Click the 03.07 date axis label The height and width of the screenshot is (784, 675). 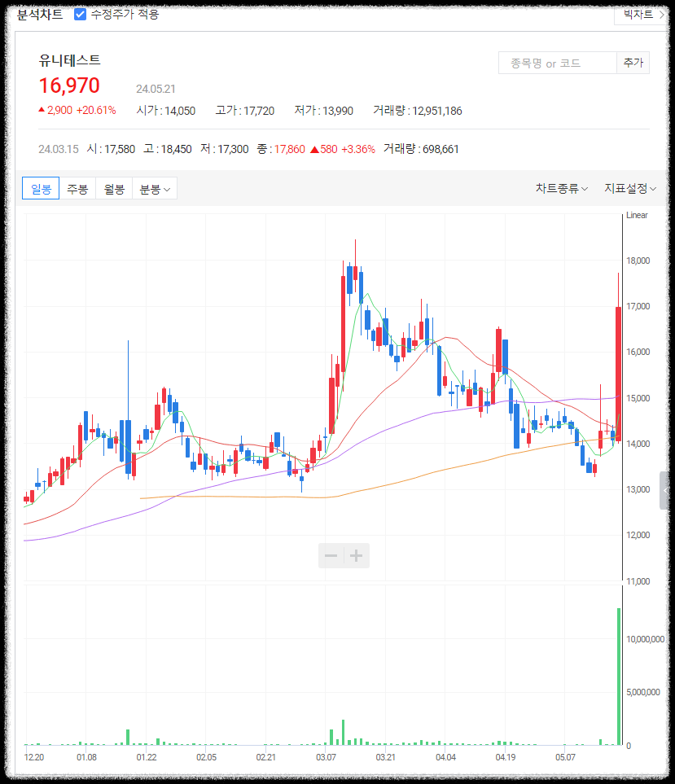point(326,757)
